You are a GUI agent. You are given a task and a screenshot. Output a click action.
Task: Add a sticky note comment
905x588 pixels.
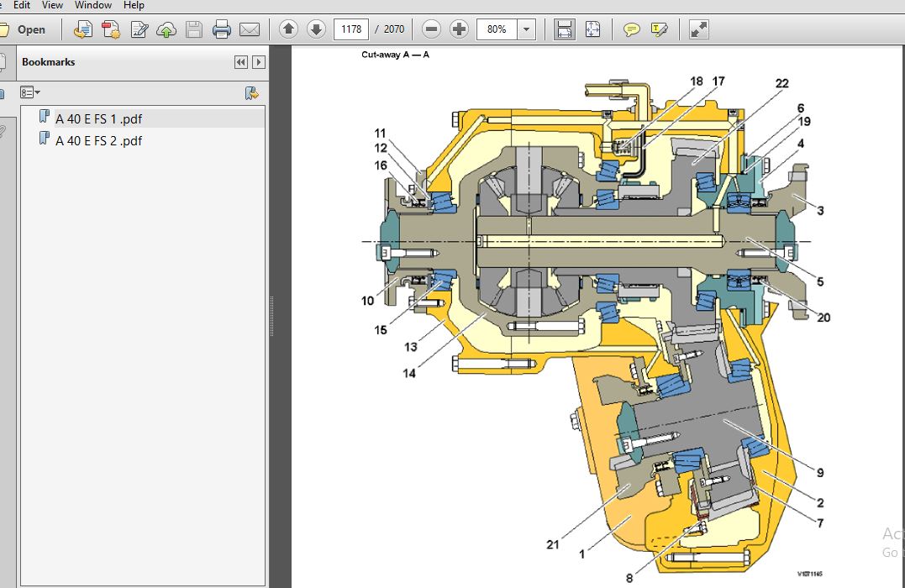point(631,29)
